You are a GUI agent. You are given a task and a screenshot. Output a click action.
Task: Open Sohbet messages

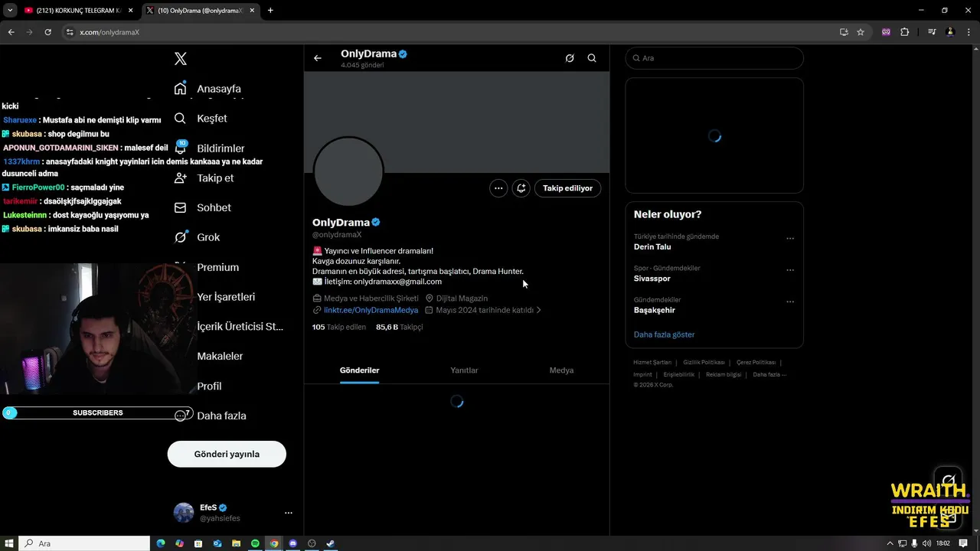pos(203,207)
